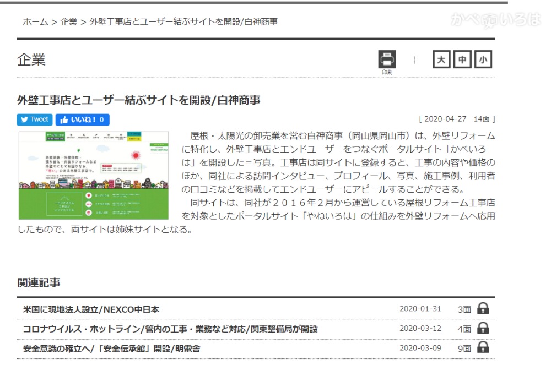Click the 関連記事 section heading
The height and width of the screenshot is (392, 551).
click(x=39, y=283)
